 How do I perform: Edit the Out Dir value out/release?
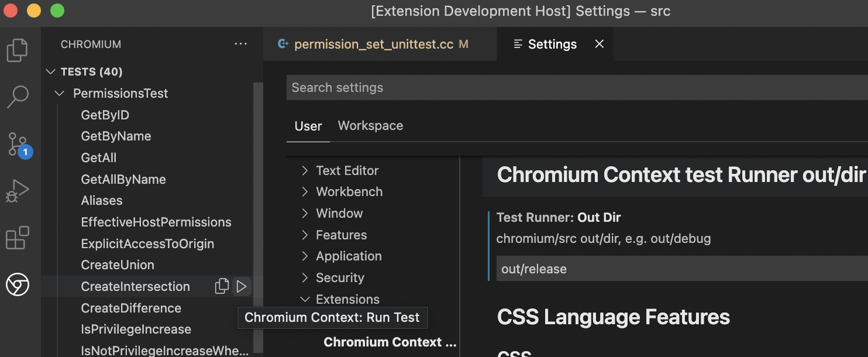(x=682, y=269)
